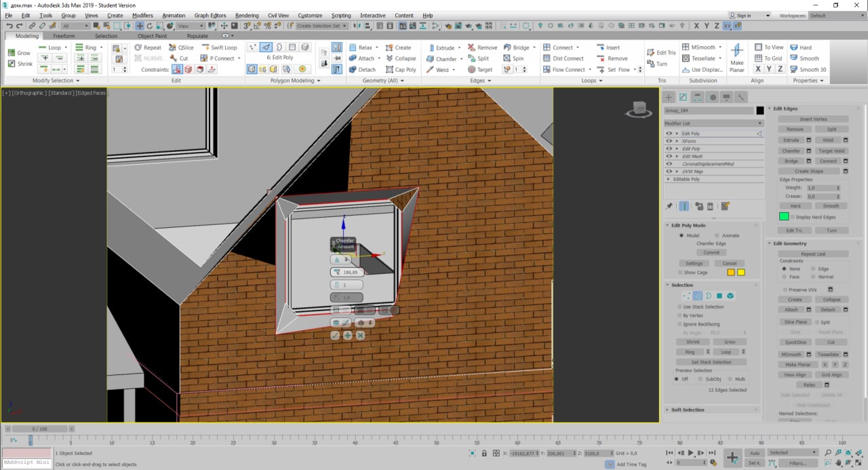
Task: Open the Create Selection Set dropdown
Action: tap(323, 26)
